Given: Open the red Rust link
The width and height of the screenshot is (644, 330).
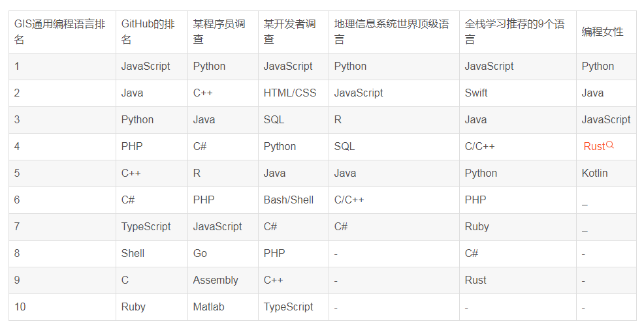Looking at the screenshot, I should 594,146.
